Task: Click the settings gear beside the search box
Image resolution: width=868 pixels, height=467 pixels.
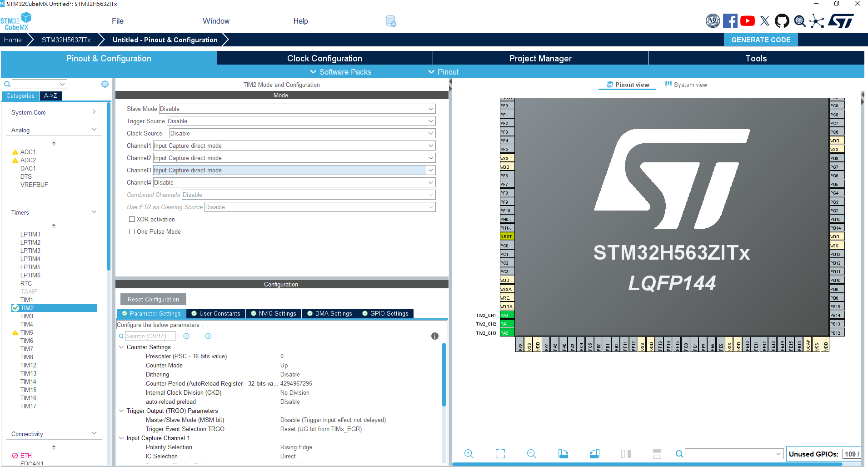Action: coord(105,84)
